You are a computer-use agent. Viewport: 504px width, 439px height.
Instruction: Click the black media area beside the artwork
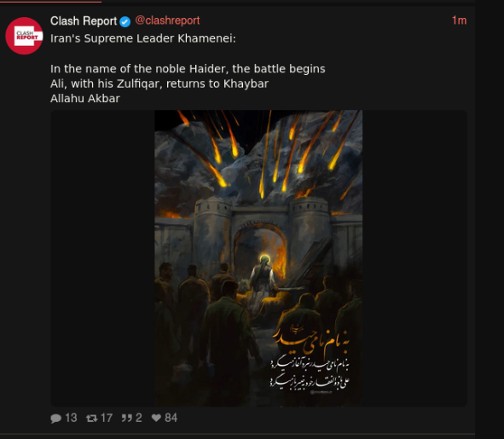[x=102, y=258]
